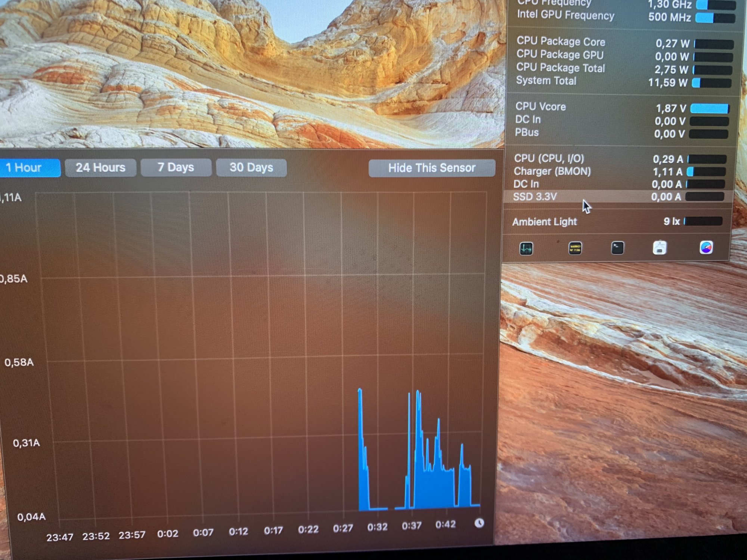The height and width of the screenshot is (560, 747).
Task: Open the Console app shortcut icon
Action: pos(575,248)
